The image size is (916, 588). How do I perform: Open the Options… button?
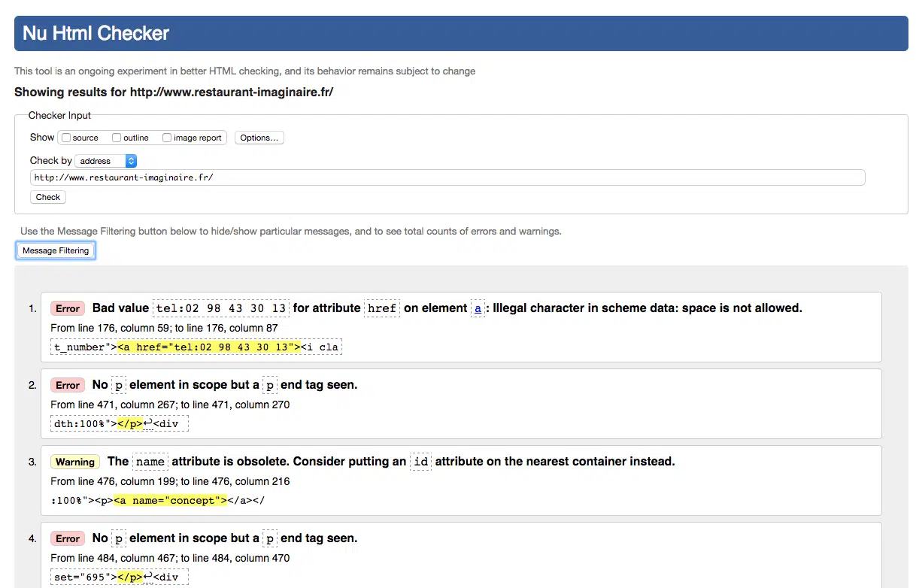(259, 138)
